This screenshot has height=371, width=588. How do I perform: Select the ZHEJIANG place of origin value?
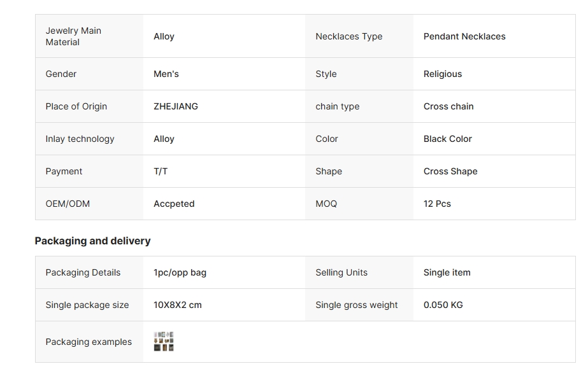pos(175,106)
